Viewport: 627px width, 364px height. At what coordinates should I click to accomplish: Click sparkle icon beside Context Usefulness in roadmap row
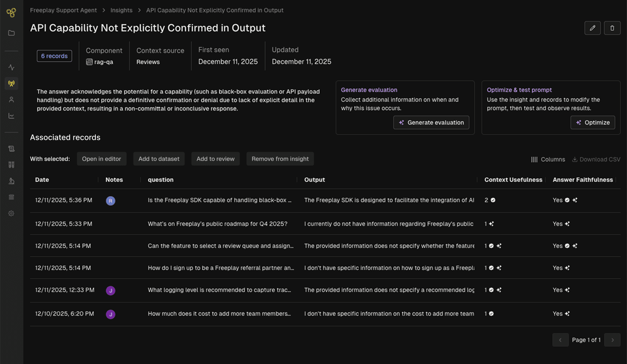pos(491,224)
